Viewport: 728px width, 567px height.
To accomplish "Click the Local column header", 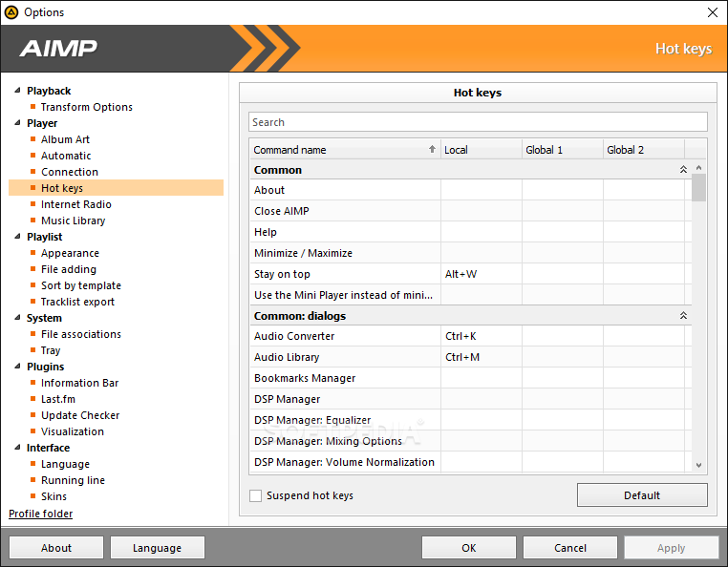I will point(481,150).
